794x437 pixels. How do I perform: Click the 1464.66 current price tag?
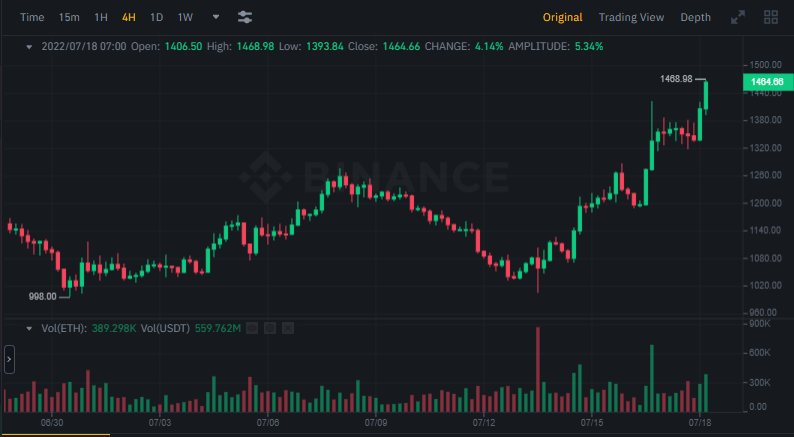click(764, 81)
